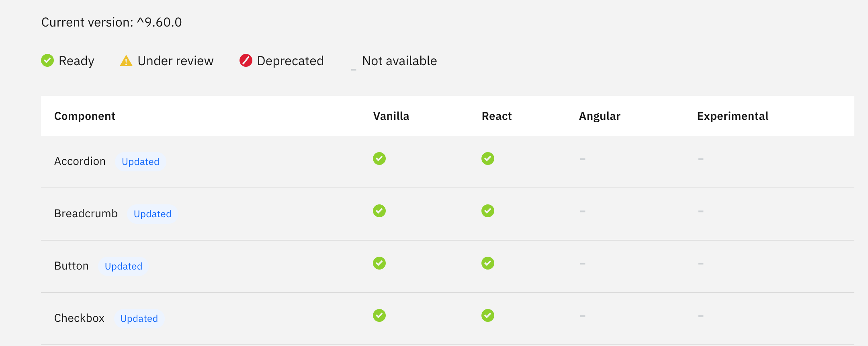
Task: Click the Vanilla ready icon for Button
Action: pyautogui.click(x=379, y=264)
